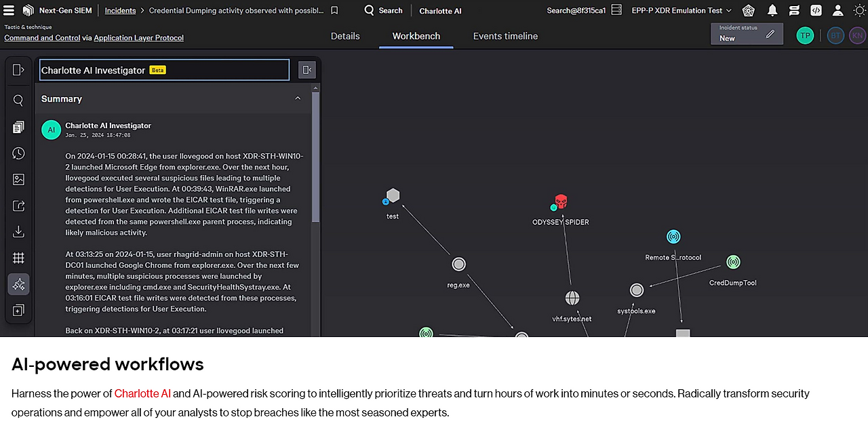Switch to the Details tab

point(345,36)
